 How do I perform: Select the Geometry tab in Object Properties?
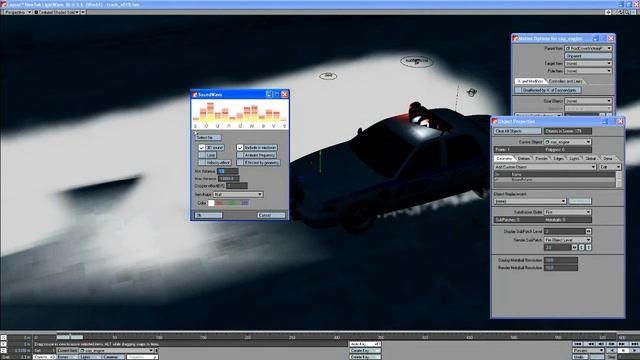pos(504,158)
